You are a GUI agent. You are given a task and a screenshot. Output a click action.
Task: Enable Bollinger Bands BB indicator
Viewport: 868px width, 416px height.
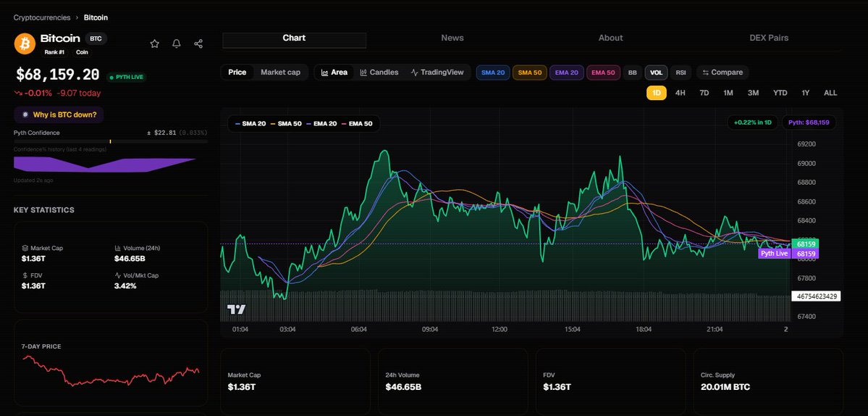633,72
